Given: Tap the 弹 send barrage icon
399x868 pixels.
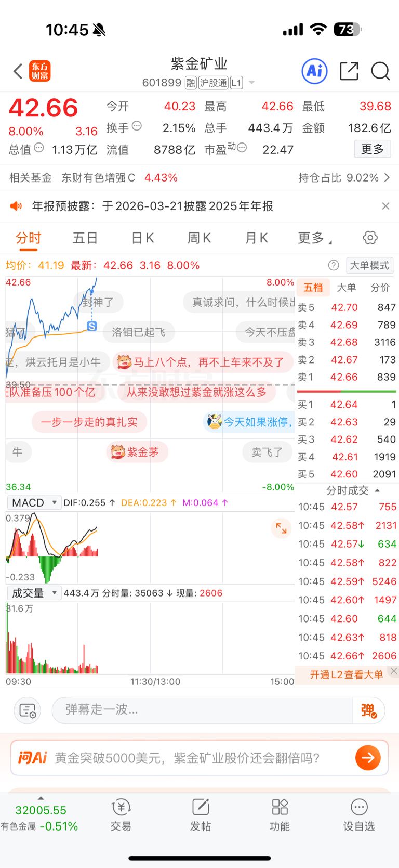Looking at the screenshot, I should point(369,710).
